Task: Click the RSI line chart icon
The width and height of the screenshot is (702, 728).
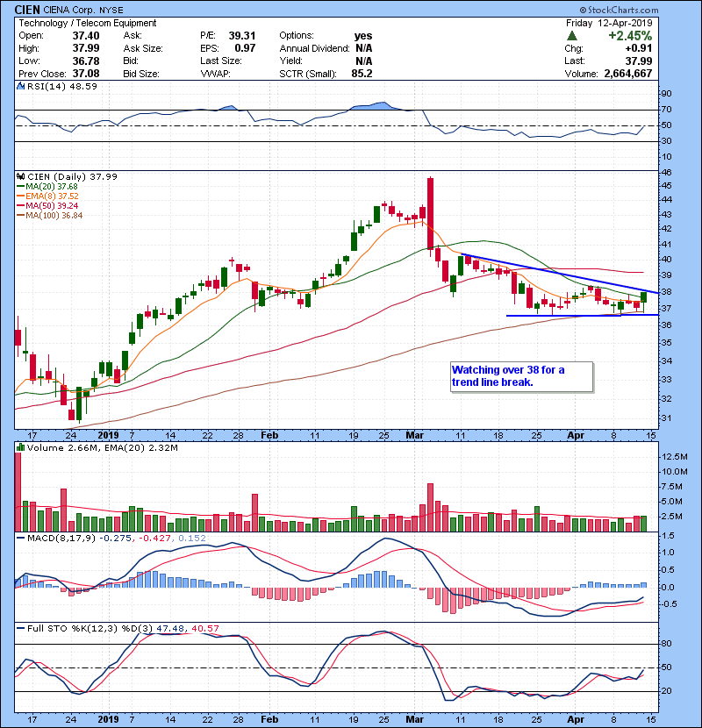Action: click(x=20, y=86)
